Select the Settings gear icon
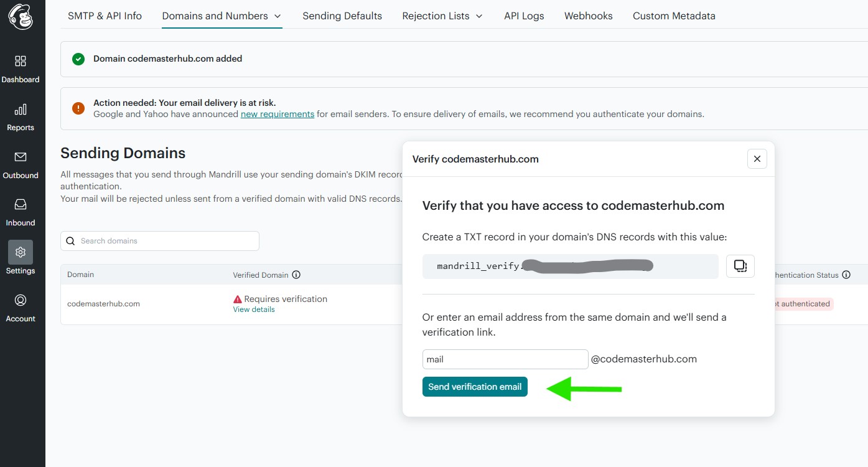The width and height of the screenshot is (868, 467). tap(21, 252)
